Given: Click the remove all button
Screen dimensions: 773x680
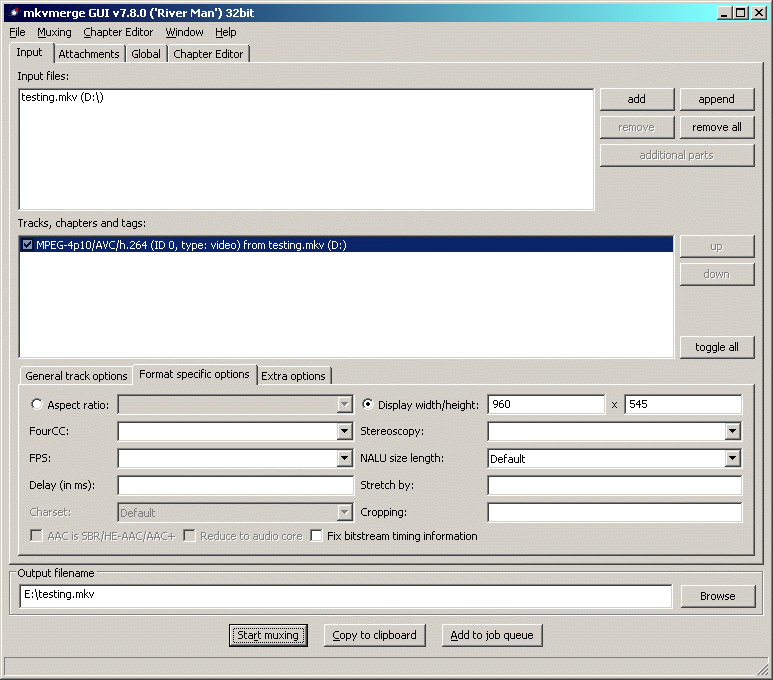Looking at the screenshot, I should (x=716, y=127).
